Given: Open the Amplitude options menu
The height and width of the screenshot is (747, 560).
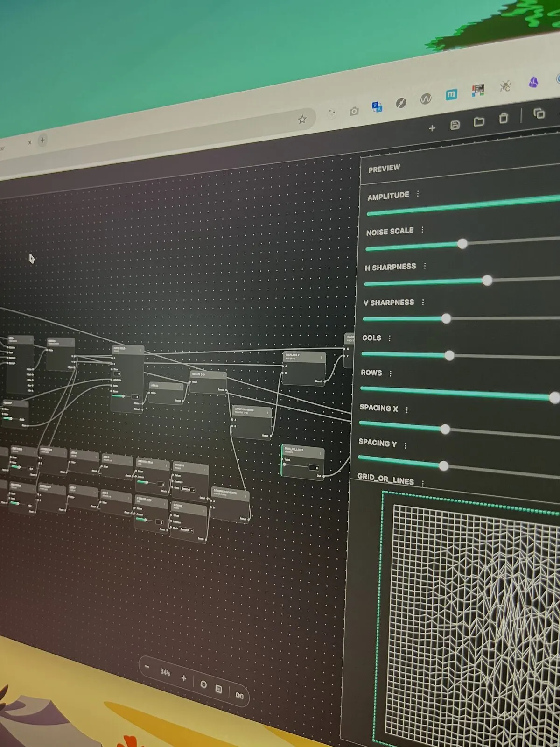Looking at the screenshot, I should [418, 194].
